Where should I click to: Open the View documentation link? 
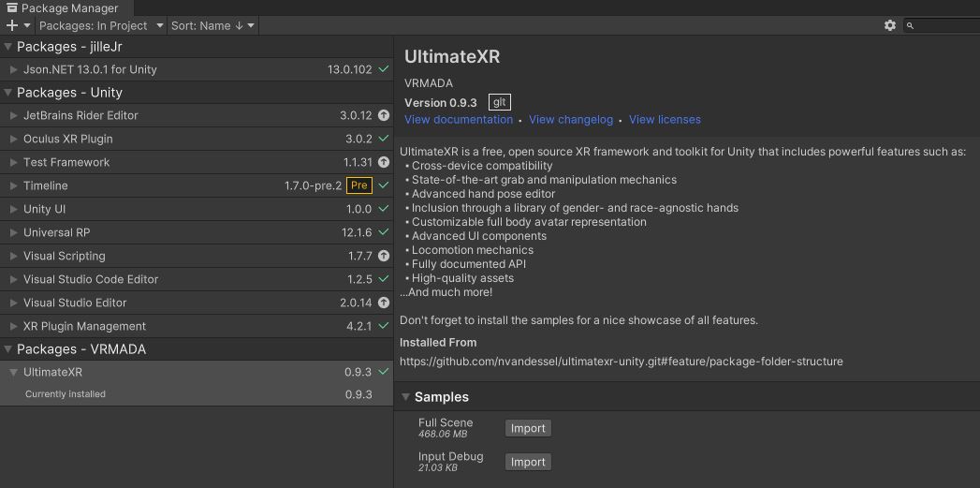coord(459,120)
